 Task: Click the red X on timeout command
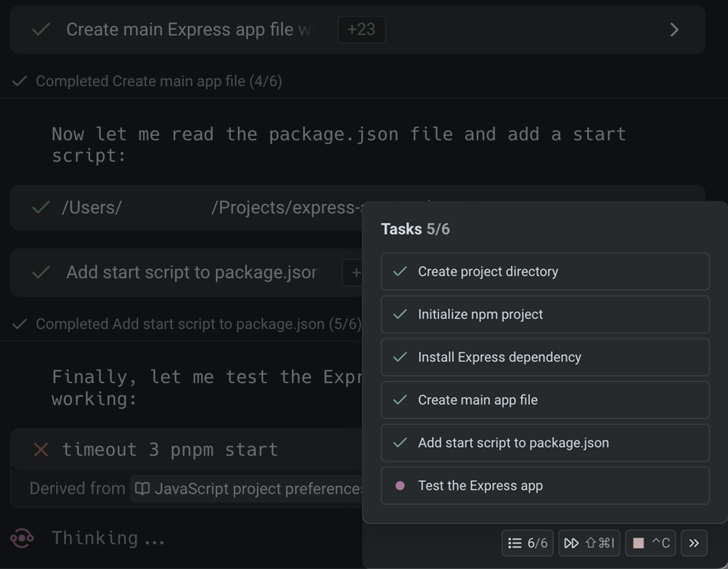pyautogui.click(x=41, y=450)
